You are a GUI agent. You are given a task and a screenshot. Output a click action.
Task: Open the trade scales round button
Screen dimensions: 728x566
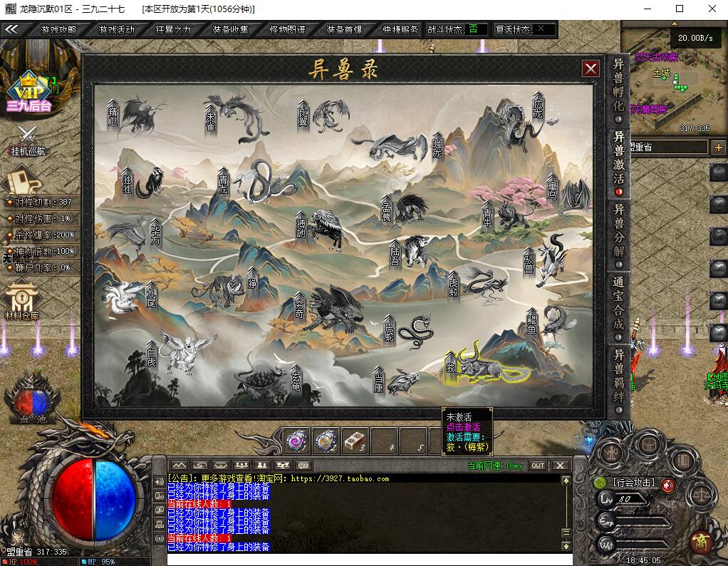coord(701,495)
